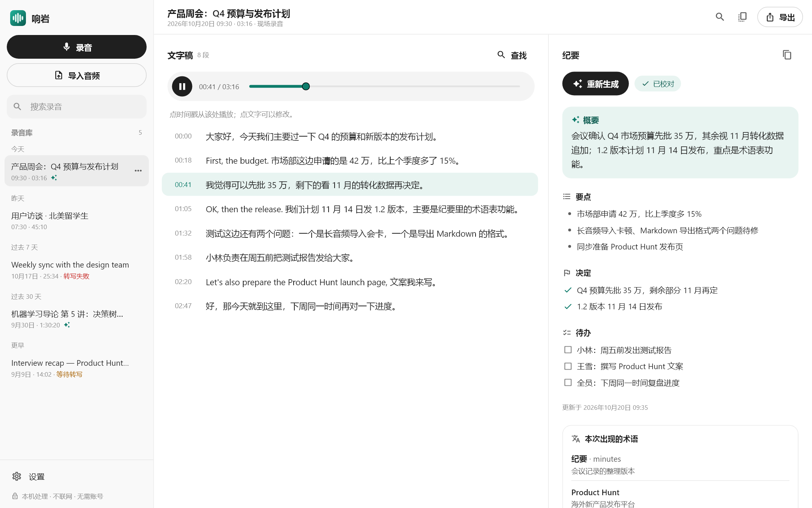Click the 已校对 proofread badge
Viewport: 812px width, 508px height.
click(x=658, y=84)
